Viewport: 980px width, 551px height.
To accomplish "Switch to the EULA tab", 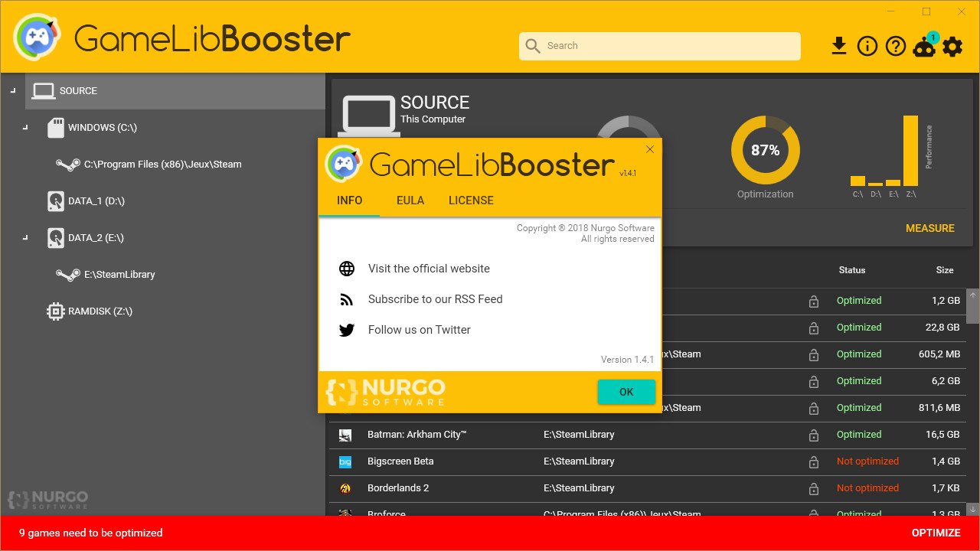I will coord(410,201).
